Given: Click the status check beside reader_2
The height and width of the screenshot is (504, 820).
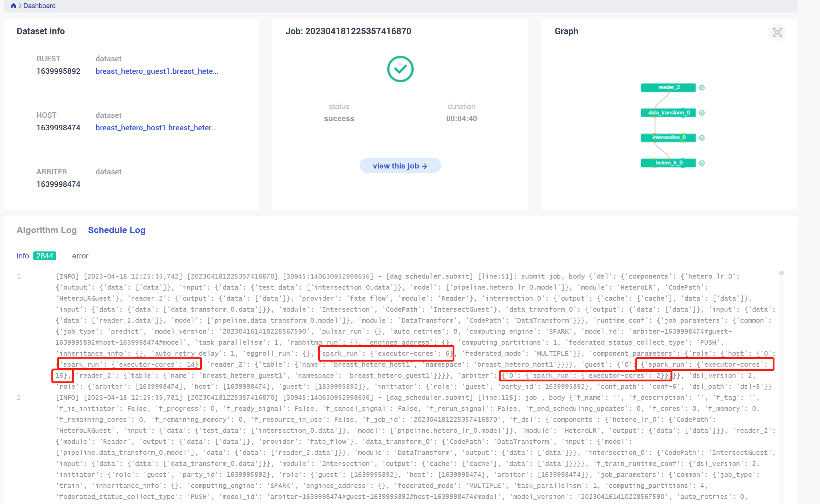Looking at the screenshot, I should (x=702, y=87).
